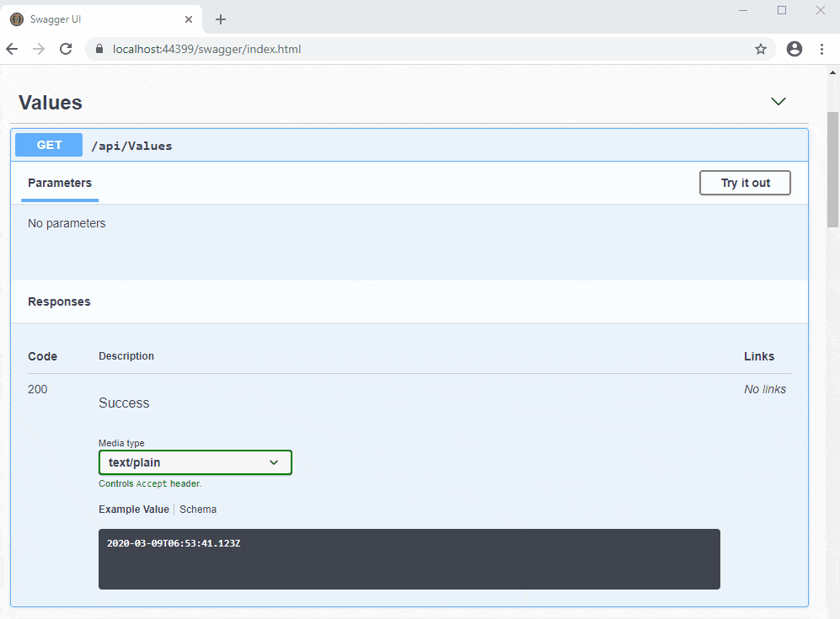Click the Controls Accept header note
Screen dimensions: 840x619
coord(150,483)
